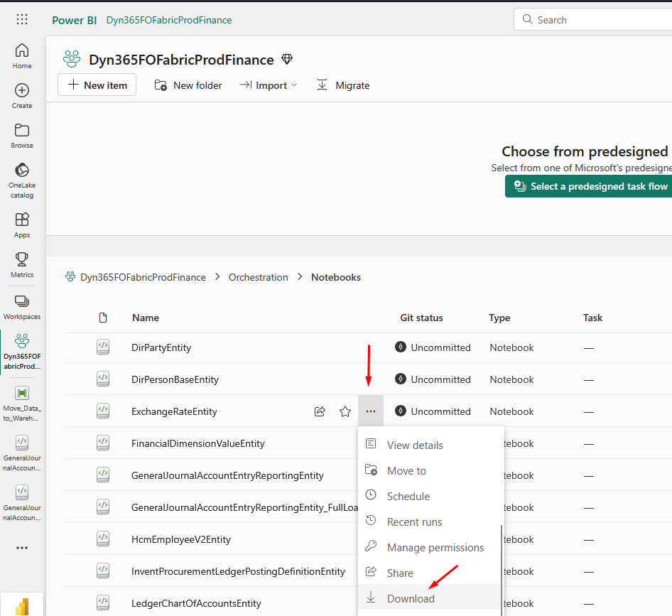672x616 pixels.
Task: Open second GeneralJournalAccoun notebook in sidebar
Action: coord(22,503)
